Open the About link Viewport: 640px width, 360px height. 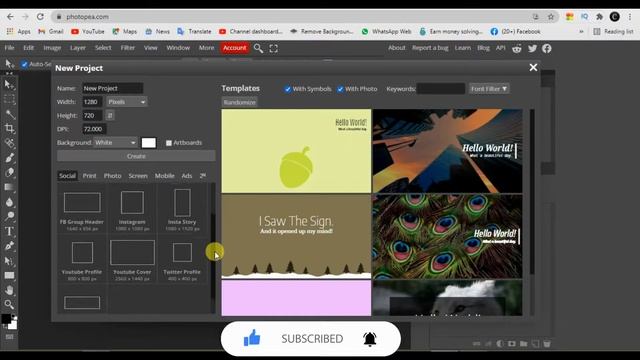tap(396, 48)
